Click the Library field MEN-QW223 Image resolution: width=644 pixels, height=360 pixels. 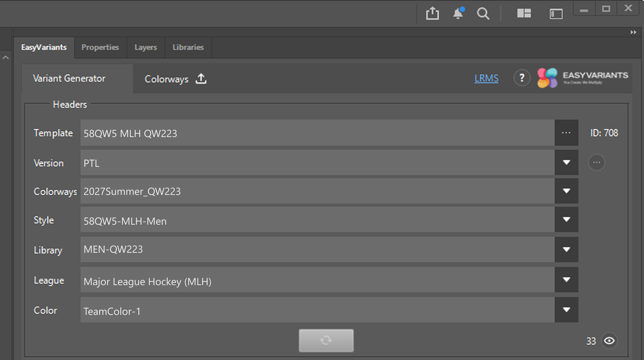[x=318, y=249]
